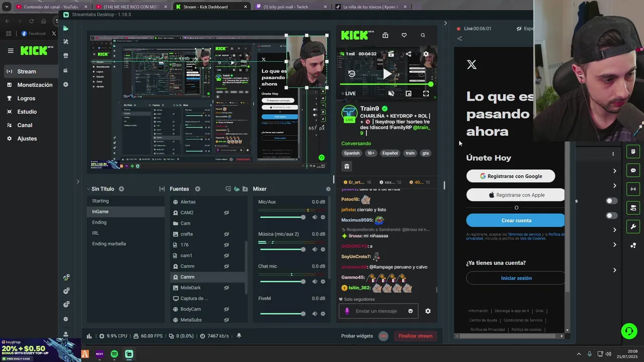Open Mixer settings gear in header
Viewport: 644px width, 362px height.
coord(328,189)
